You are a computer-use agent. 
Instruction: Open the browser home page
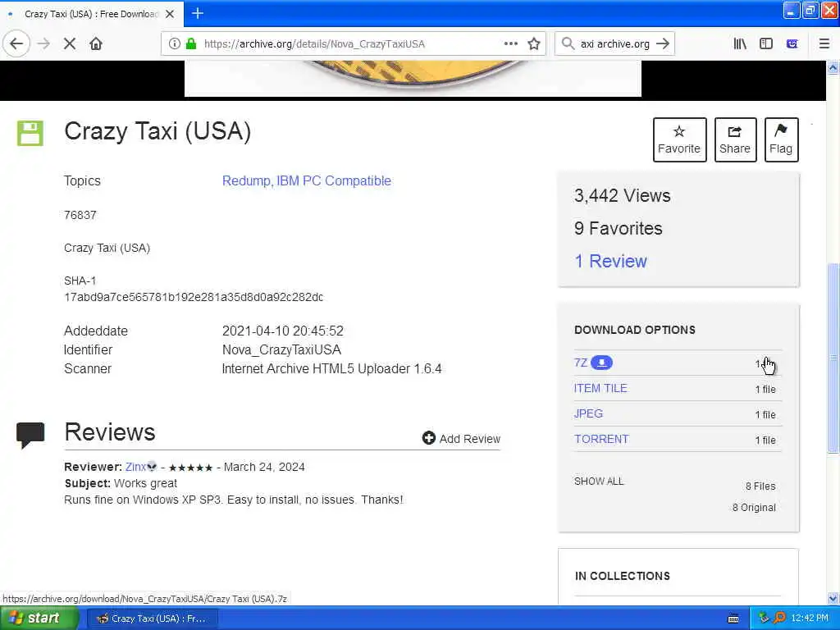click(x=96, y=44)
